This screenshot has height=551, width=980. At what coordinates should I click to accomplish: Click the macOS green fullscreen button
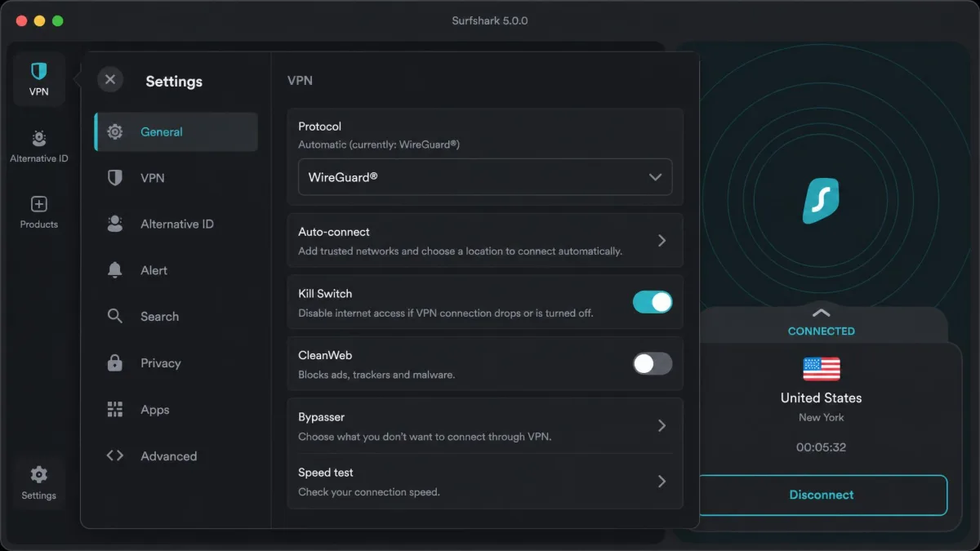58,20
